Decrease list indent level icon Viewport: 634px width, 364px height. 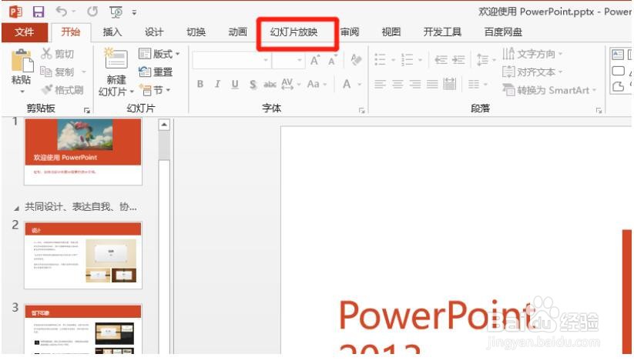[x=441, y=60]
